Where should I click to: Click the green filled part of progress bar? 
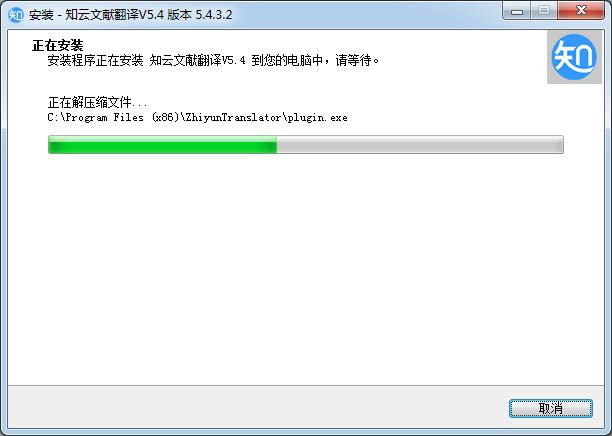pos(162,144)
